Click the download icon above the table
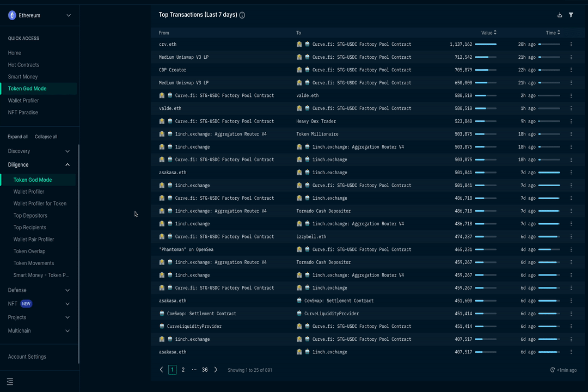The width and height of the screenshot is (588, 392). point(560,15)
